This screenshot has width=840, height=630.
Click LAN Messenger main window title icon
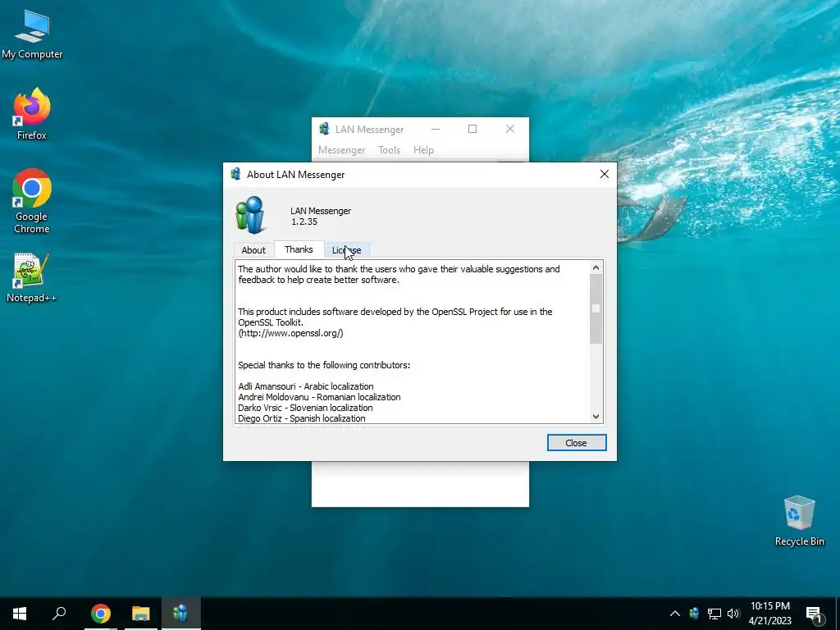click(x=324, y=129)
